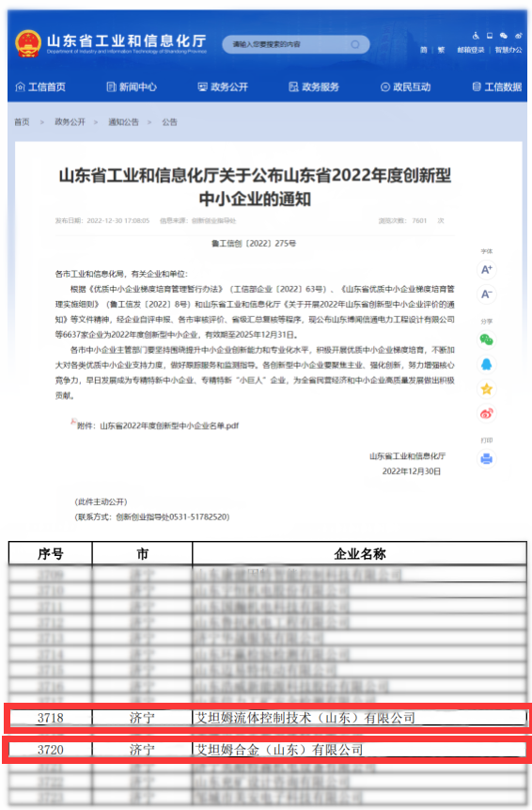Click 济宁 in row 3718
Image resolution: width=532 pixels, height=810 pixels.
tap(142, 718)
